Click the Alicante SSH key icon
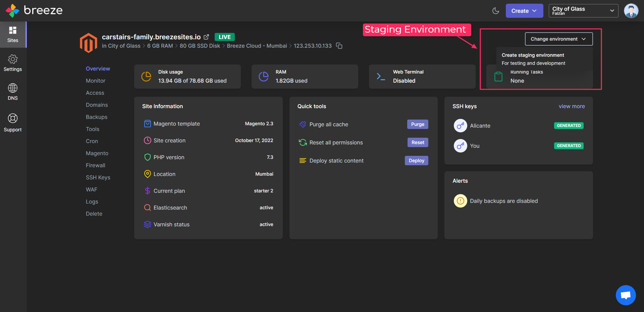This screenshot has height=312, width=644. tap(461, 126)
